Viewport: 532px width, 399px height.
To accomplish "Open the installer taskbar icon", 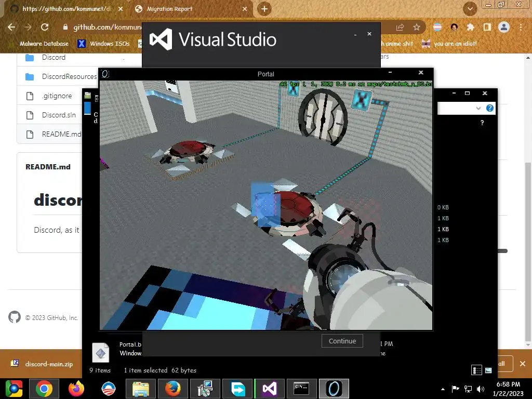I will click(205, 389).
